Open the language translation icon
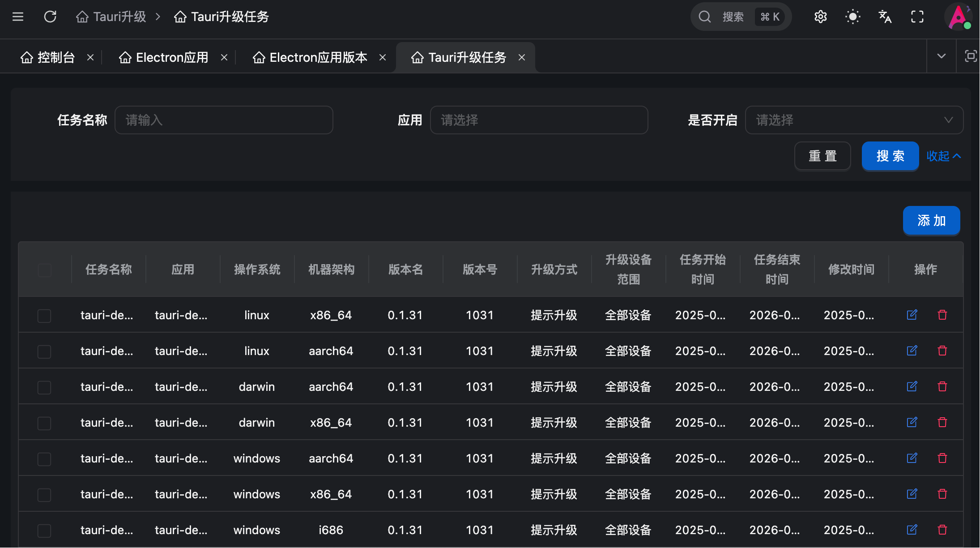This screenshot has height=548, width=980. point(885,17)
